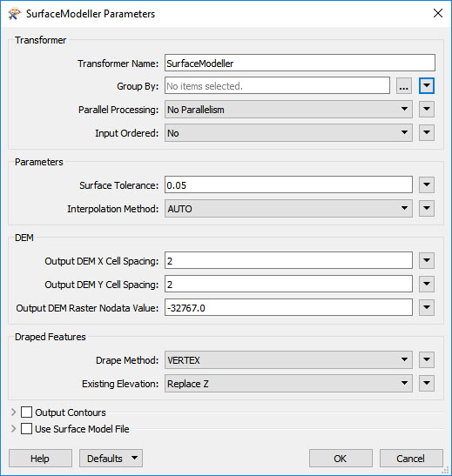Expand the Use Surface Model File section
Viewport: 452px width, 476px height.
(13, 429)
